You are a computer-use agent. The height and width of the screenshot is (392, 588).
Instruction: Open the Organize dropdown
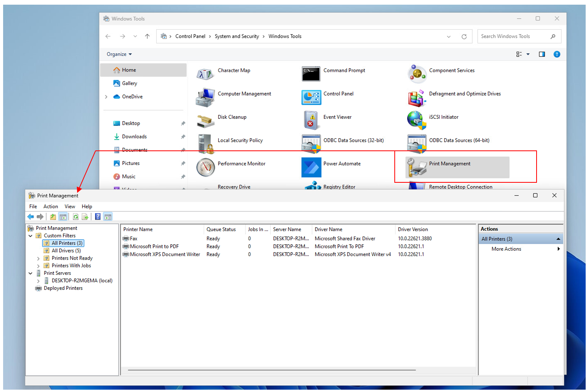(x=119, y=54)
